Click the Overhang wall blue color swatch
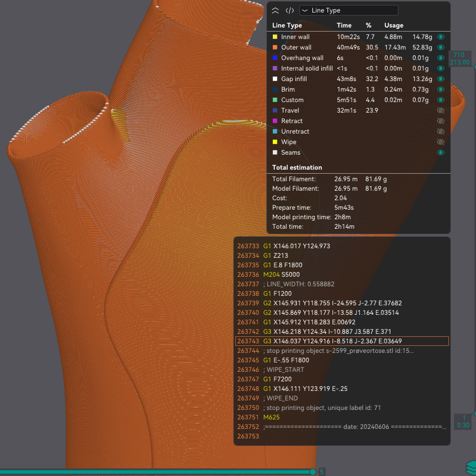The height and width of the screenshot is (476, 476). click(x=275, y=58)
